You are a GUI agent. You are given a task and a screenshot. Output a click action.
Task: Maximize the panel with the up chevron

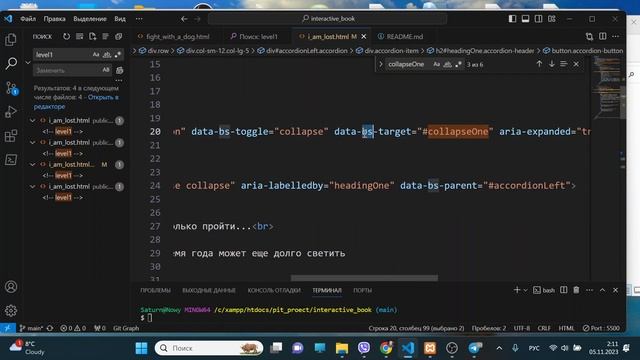pyautogui.click(x=602, y=290)
